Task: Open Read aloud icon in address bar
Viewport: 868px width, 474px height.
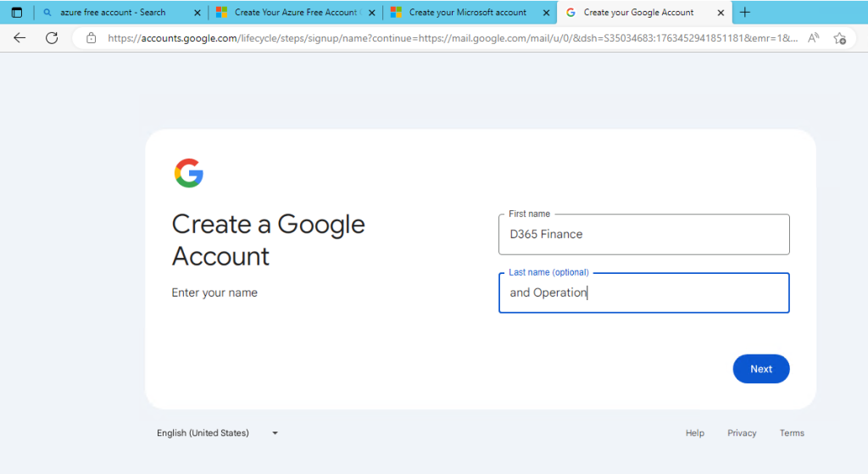Action: [x=813, y=38]
